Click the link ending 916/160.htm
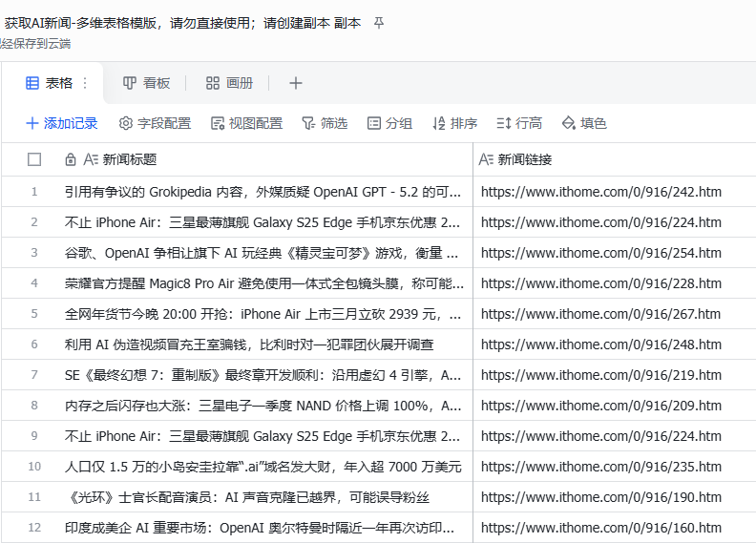The width and height of the screenshot is (756, 543). click(601, 528)
